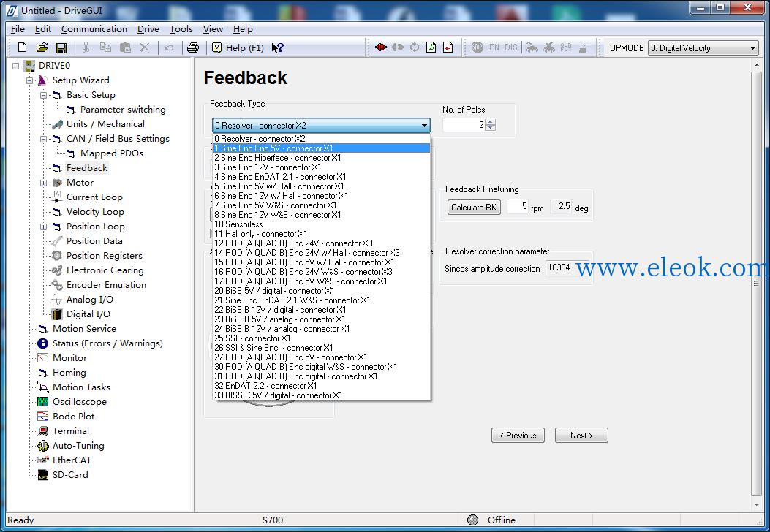
Task: Select EtherCAT in the navigation tree
Action: point(72,460)
